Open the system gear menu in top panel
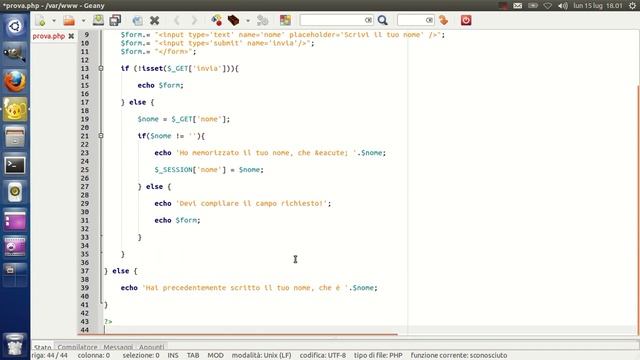The height and width of the screenshot is (360, 640). pos(633,6)
